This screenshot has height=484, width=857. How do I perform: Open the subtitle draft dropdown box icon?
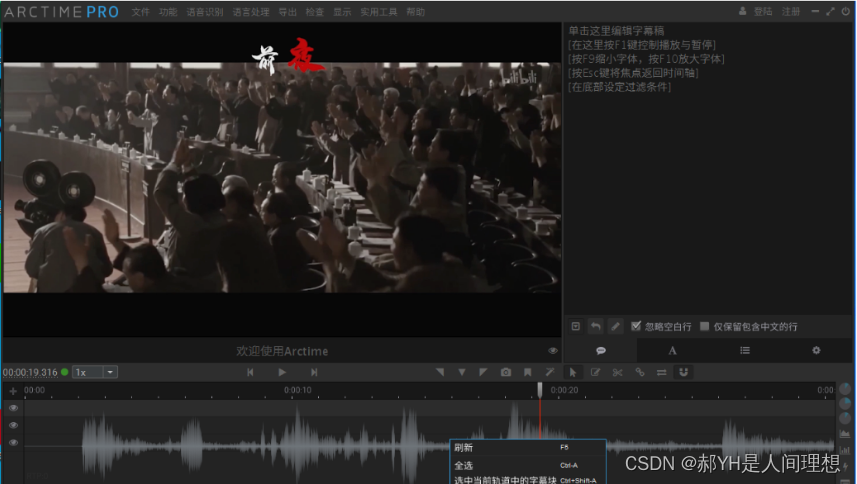[576, 326]
